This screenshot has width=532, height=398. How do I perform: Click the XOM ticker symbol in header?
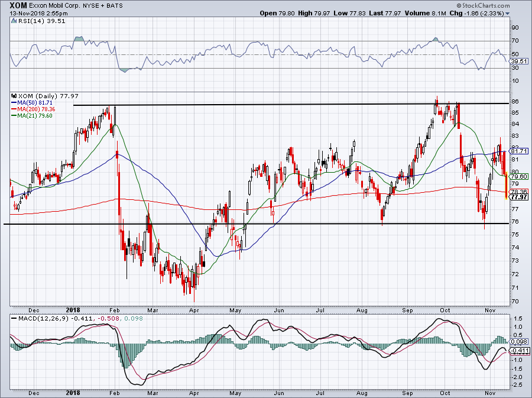click(x=18, y=5)
